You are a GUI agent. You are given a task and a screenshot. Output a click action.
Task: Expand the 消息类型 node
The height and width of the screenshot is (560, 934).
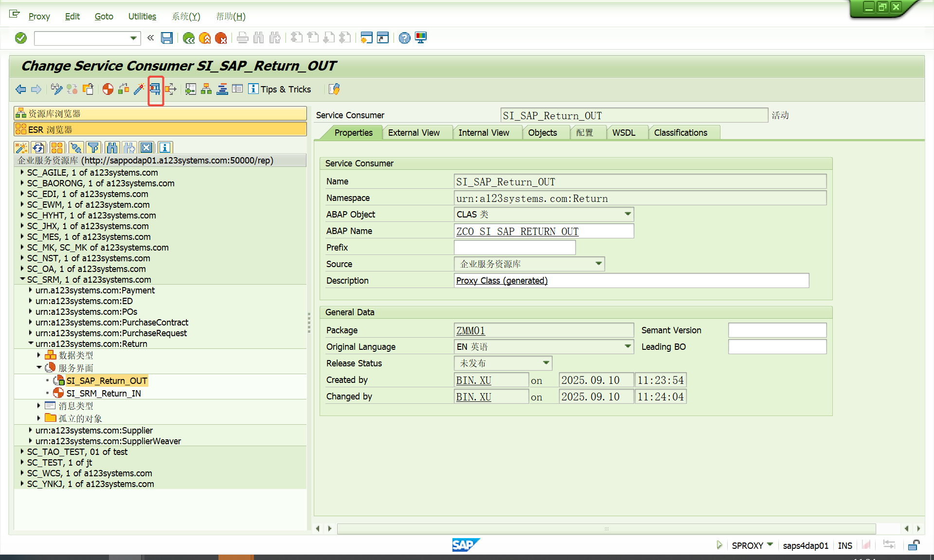(x=39, y=405)
